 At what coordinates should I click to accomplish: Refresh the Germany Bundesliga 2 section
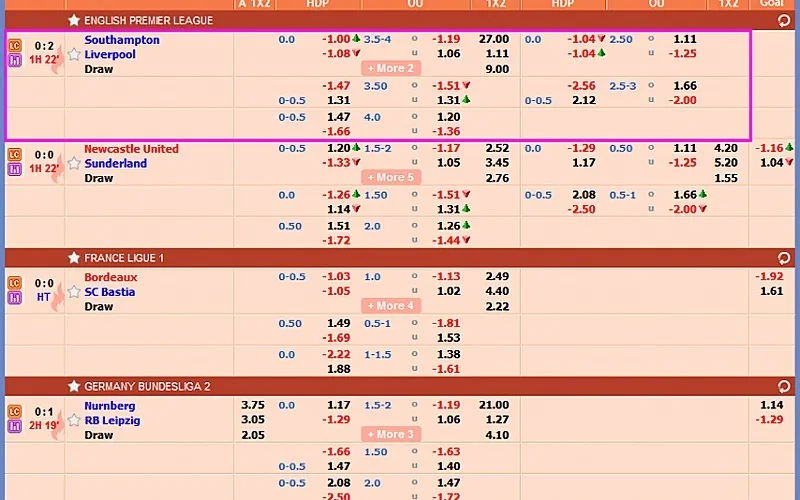pos(784,386)
